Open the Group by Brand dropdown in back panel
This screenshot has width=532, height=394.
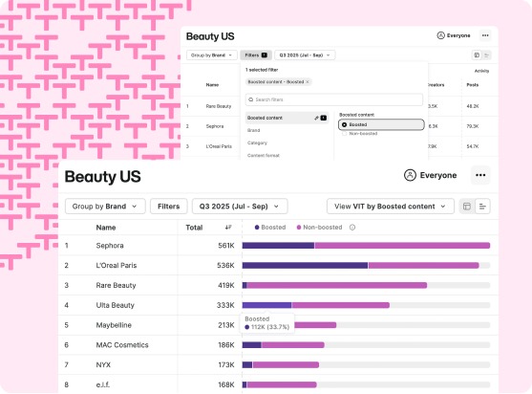pyautogui.click(x=211, y=55)
